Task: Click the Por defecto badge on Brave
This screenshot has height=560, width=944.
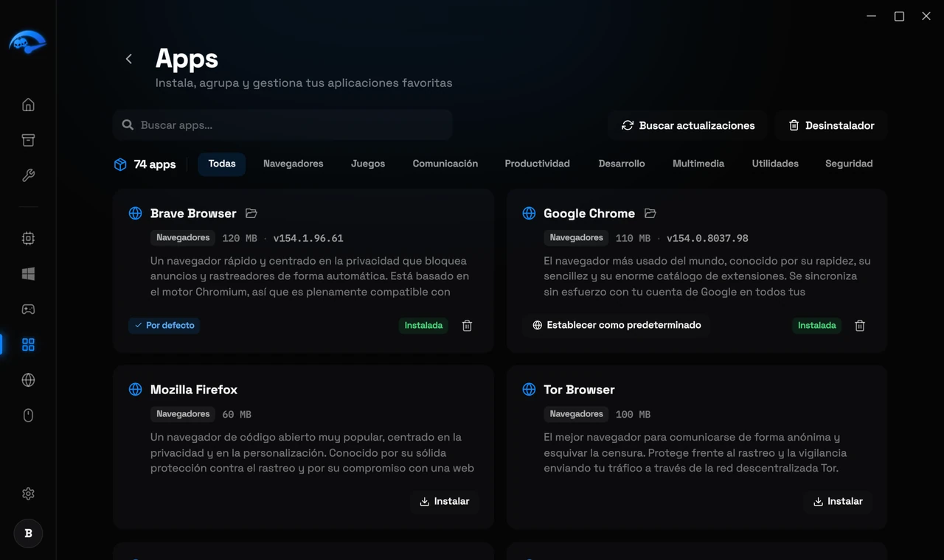Action: click(x=164, y=325)
